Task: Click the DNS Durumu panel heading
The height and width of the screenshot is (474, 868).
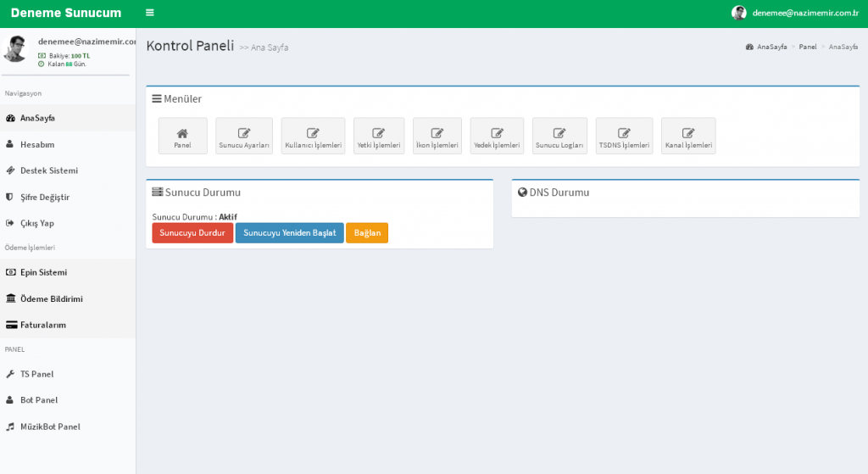Action: [554, 192]
